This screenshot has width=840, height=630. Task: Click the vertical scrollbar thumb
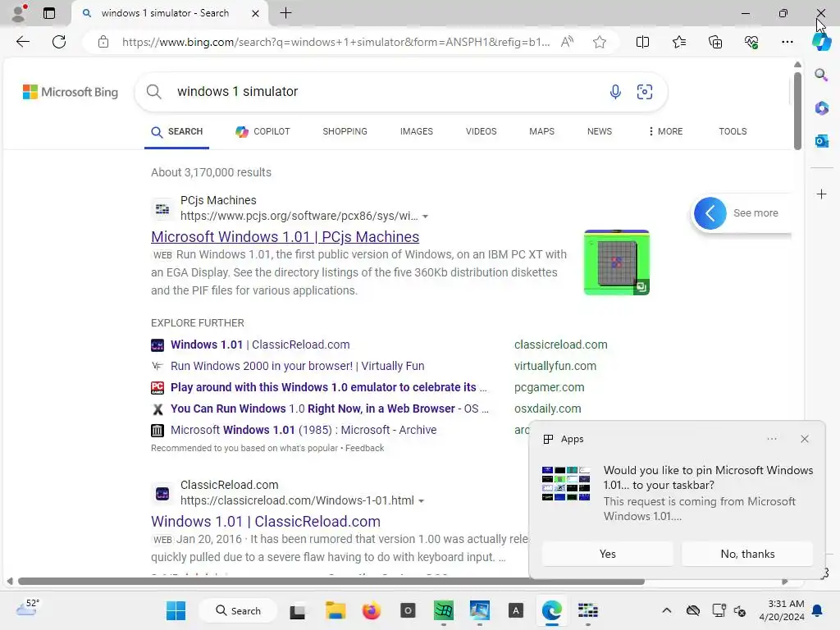click(797, 110)
